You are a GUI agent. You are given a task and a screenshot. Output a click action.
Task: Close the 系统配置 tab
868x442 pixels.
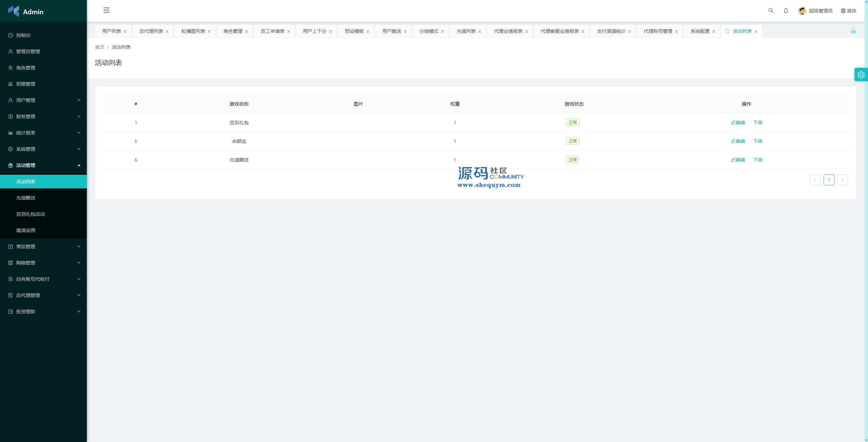[x=714, y=31]
